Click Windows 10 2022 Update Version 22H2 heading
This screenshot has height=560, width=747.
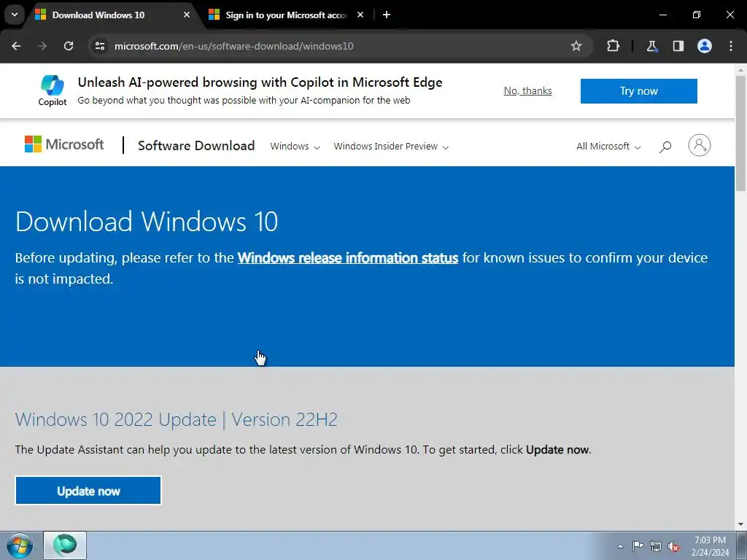click(x=177, y=419)
